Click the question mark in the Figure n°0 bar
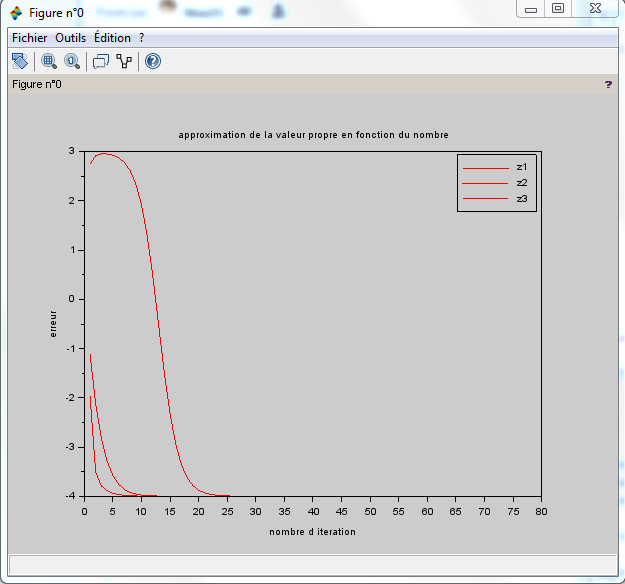 pos(608,85)
